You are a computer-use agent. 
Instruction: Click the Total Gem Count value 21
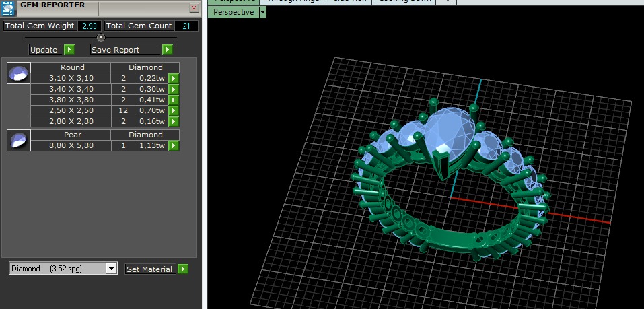(x=186, y=26)
